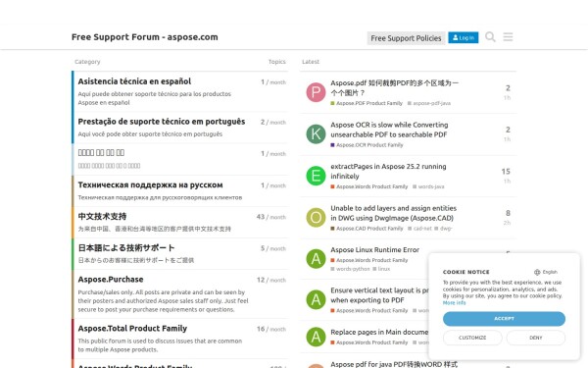Open Prestação de suporte técnico em português category
This screenshot has width=588, height=368.
pyautogui.click(x=162, y=122)
